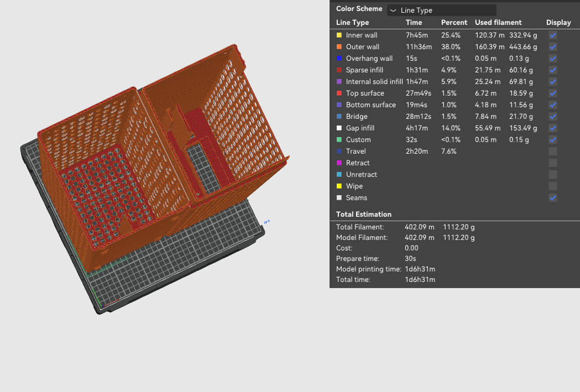Toggle Overhang wall display checkbox

click(x=552, y=59)
